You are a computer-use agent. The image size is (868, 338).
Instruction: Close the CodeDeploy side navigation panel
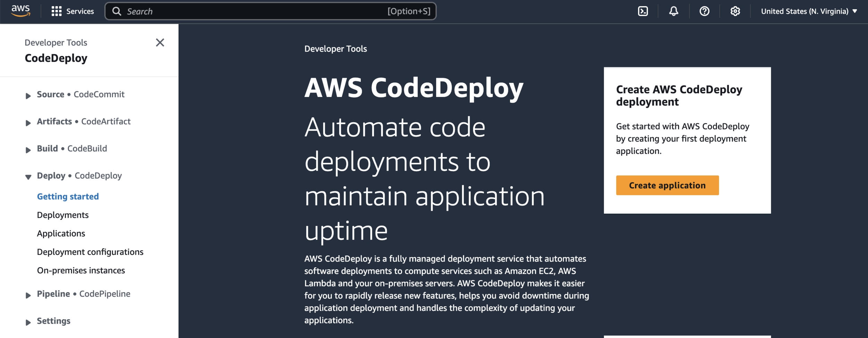click(x=160, y=42)
